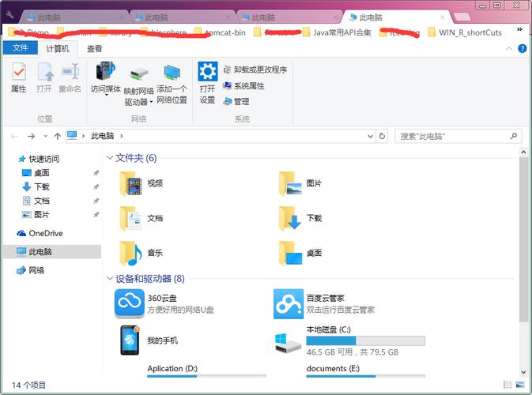Go forward with the right arrow
The height and width of the screenshot is (395, 532).
pyautogui.click(x=31, y=136)
